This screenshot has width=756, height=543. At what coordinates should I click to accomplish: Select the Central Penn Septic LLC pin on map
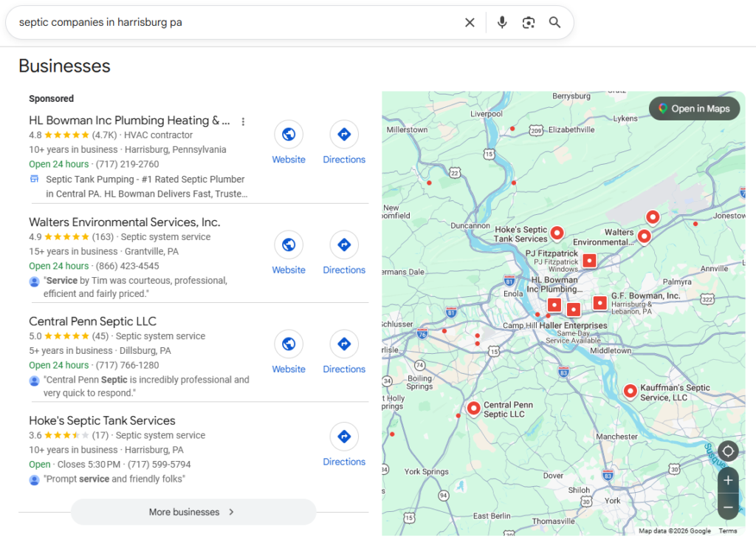pyautogui.click(x=474, y=407)
